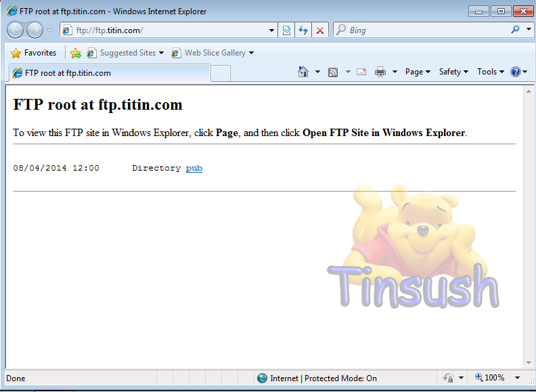Viewport: 536px width, 392px height.
Task: Click the Read Mail envelope icon
Action: pyautogui.click(x=361, y=72)
